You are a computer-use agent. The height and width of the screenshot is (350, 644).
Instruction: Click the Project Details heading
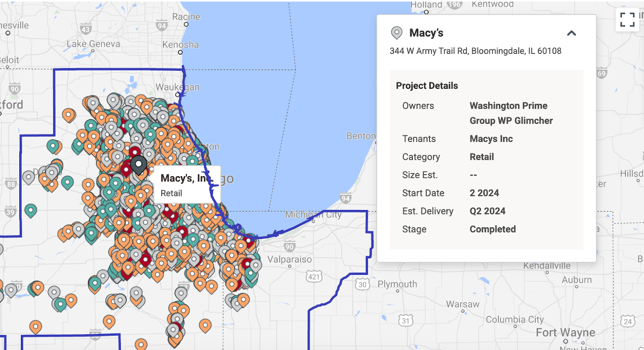(x=427, y=86)
